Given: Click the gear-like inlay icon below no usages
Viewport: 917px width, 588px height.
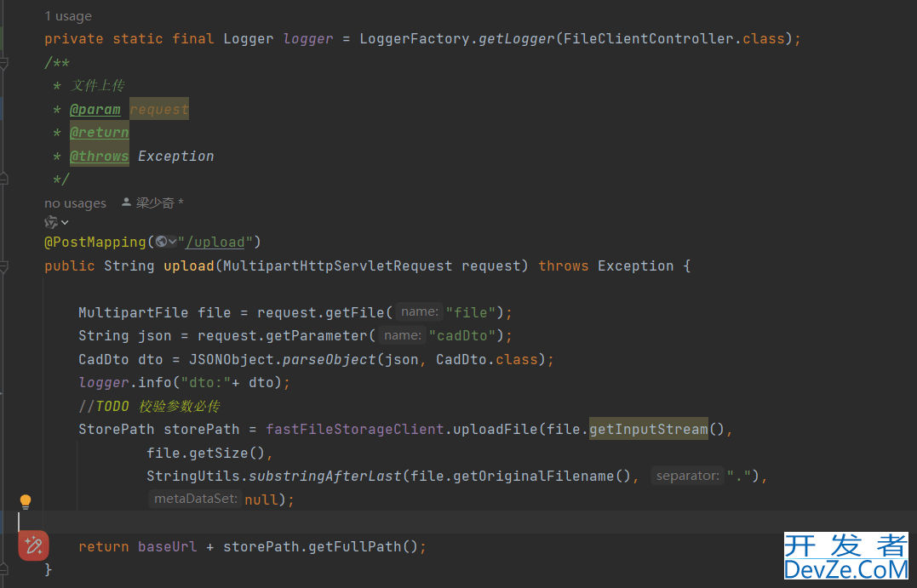Looking at the screenshot, I should pyautogui.click(x=51, y=222).
